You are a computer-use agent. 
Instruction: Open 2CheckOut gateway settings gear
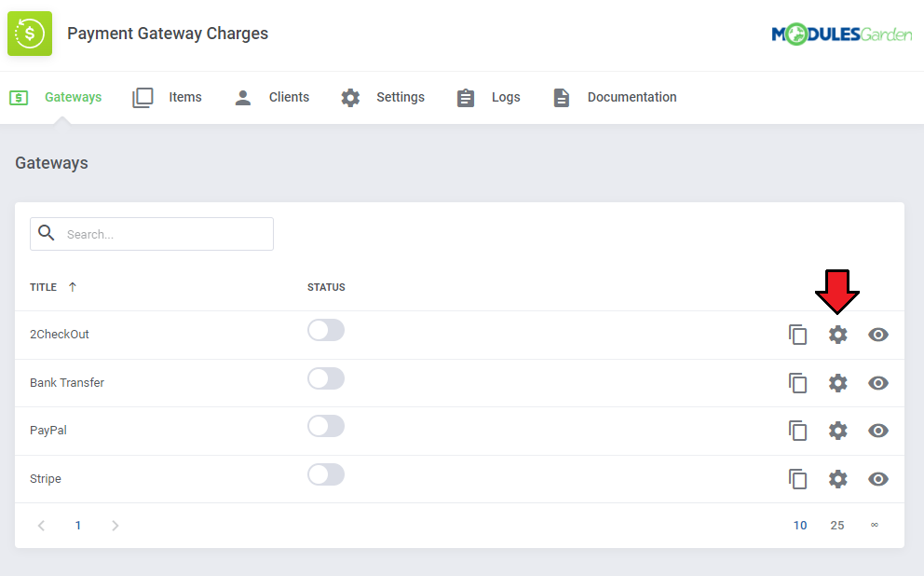pyautogui.click(x=838, y=335)
